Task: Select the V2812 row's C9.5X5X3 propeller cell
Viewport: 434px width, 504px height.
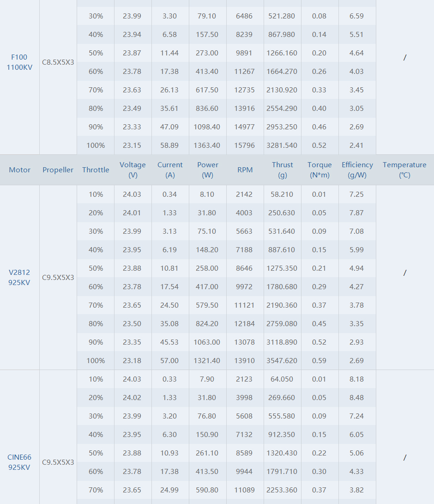Action: [x=58, y=278]
